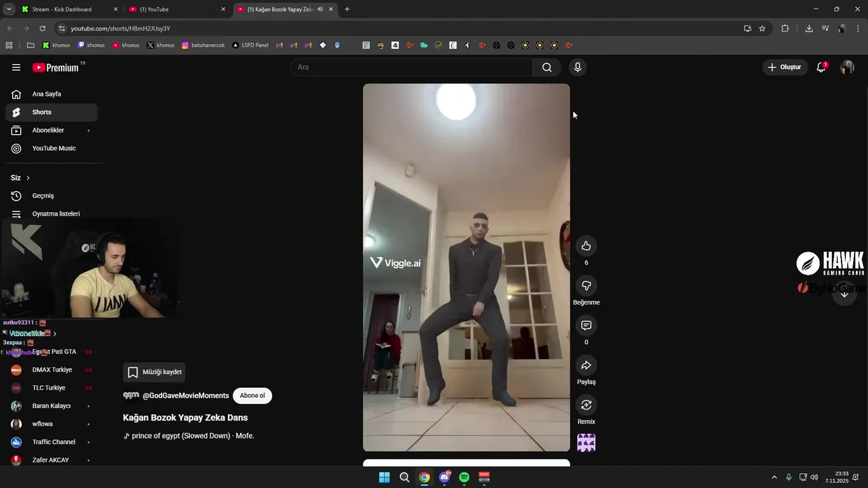This screenshot has width=868, height=488.
Task: Reload the page
Action: 42,28
